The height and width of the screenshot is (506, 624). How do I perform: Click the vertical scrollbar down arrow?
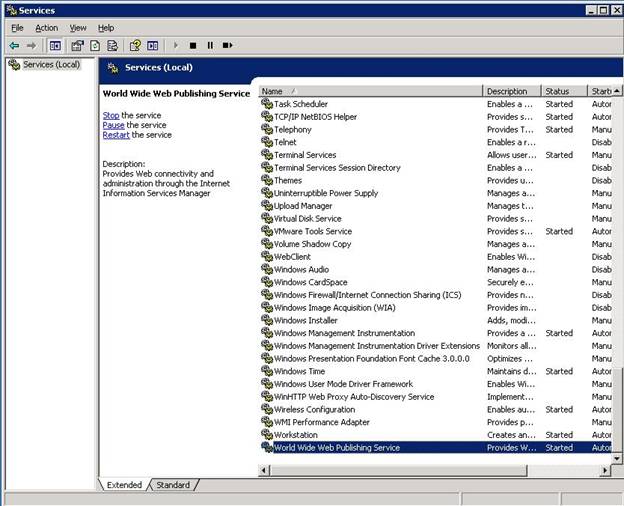click(x=617, y=459)
